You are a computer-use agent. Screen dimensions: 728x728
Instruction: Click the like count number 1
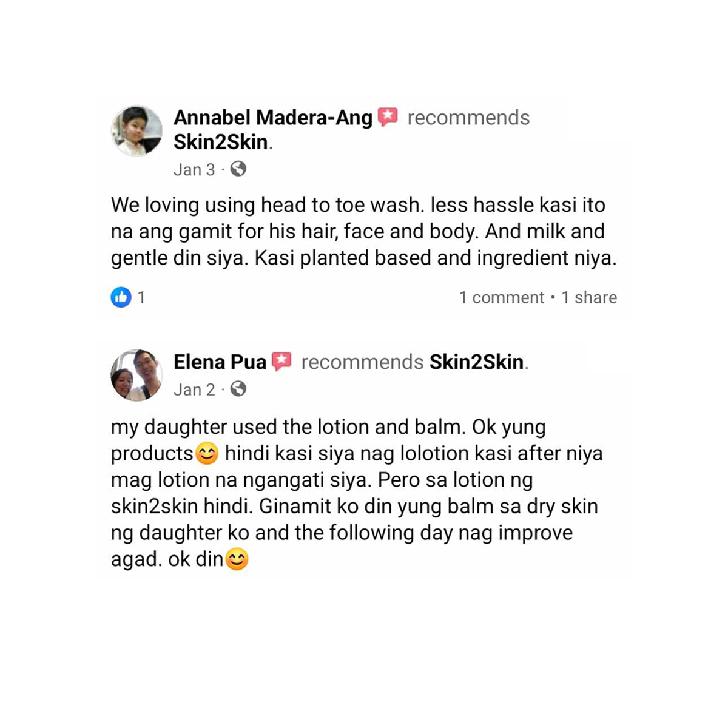point(141,297)
